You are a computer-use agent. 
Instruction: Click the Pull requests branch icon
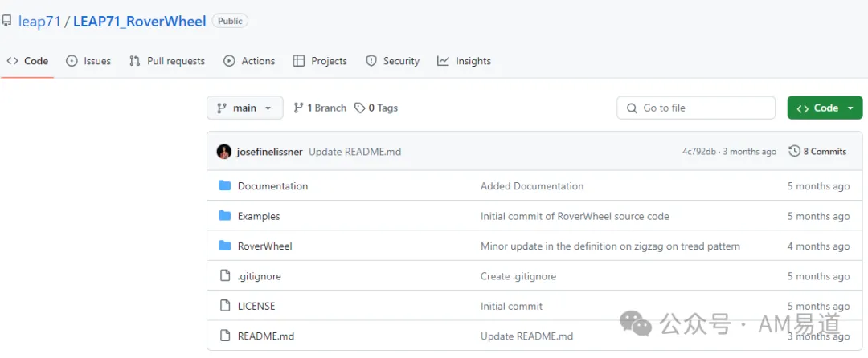pyautogui.click(x=134, y=61)
